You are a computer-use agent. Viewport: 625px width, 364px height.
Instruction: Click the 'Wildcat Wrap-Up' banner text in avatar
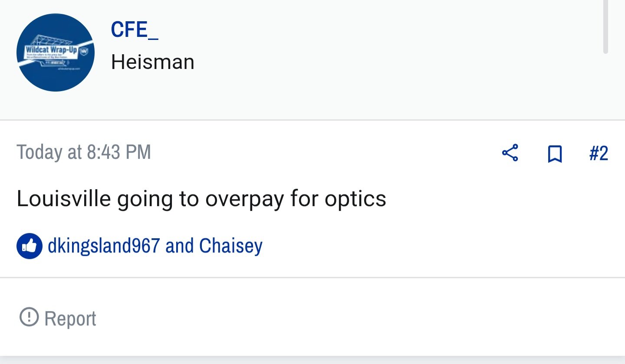[51, 49]
